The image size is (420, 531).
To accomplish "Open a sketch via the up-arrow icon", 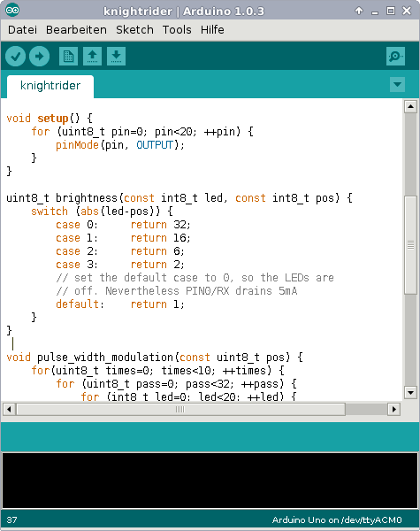I will point(92,57).
